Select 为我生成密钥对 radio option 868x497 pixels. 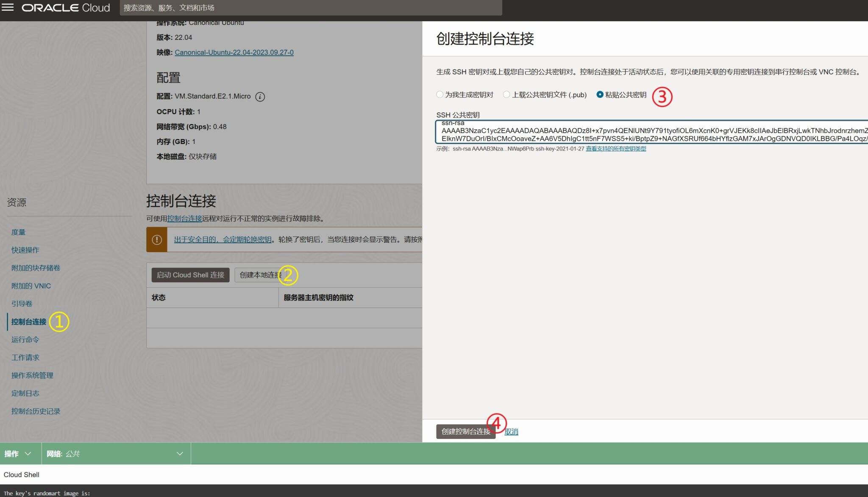[440, 94]
